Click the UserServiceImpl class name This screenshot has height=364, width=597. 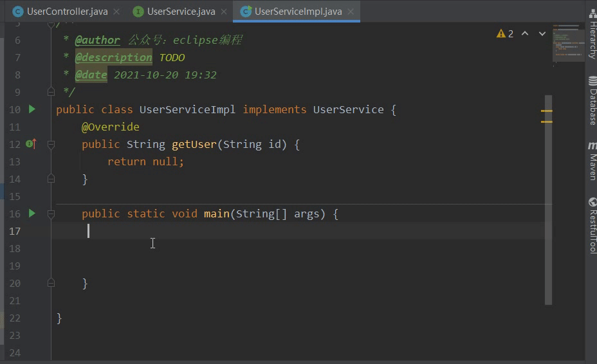[x=187, y=110]
